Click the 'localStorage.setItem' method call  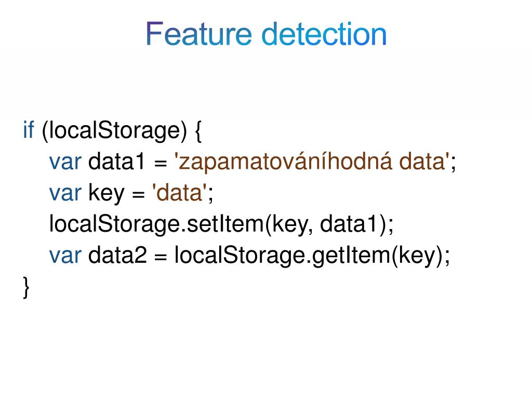click(x=156, y=224)
